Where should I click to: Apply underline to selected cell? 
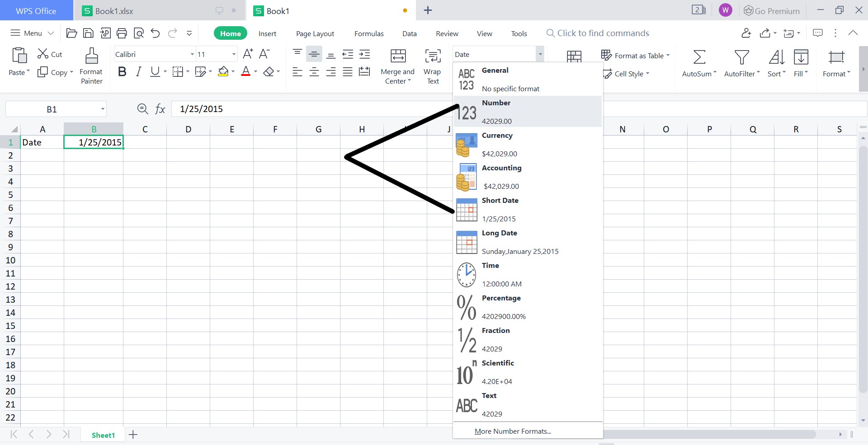pyautogui.click(x=154, y=71)
